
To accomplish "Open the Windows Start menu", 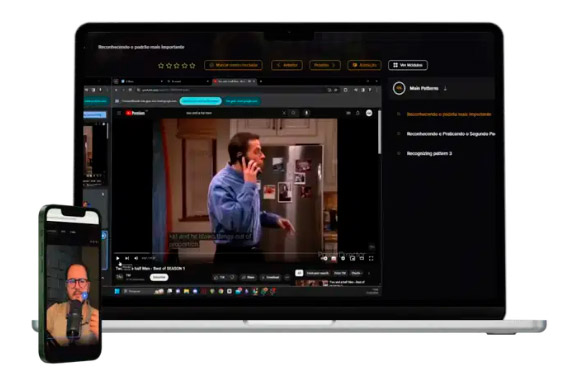I will click(117, 291).
